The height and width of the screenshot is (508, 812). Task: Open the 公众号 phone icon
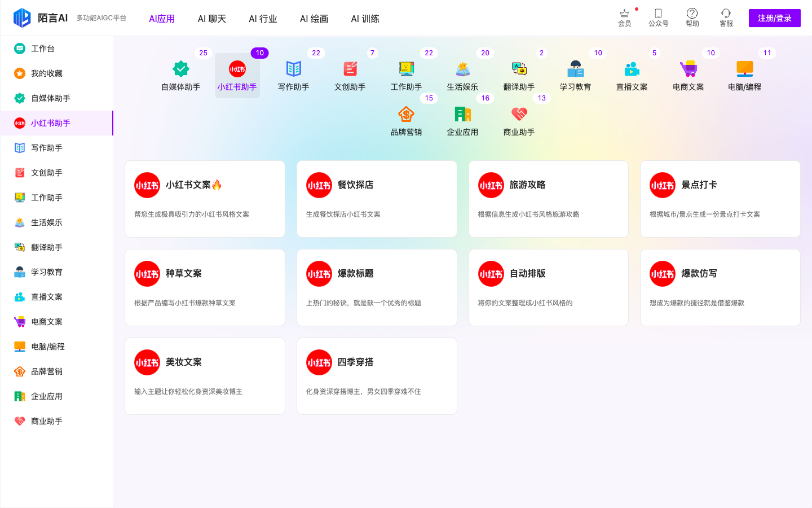coord(658,13)
